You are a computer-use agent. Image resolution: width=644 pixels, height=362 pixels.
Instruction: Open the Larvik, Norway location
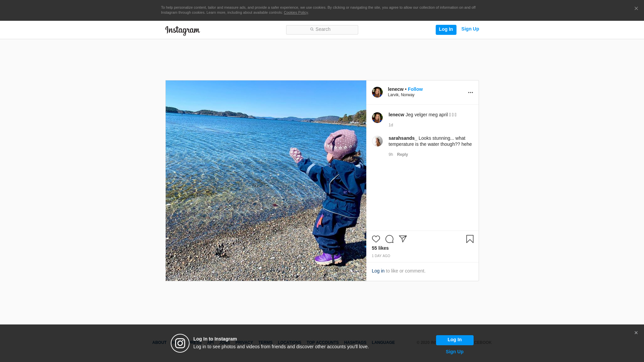pos(401,95)
